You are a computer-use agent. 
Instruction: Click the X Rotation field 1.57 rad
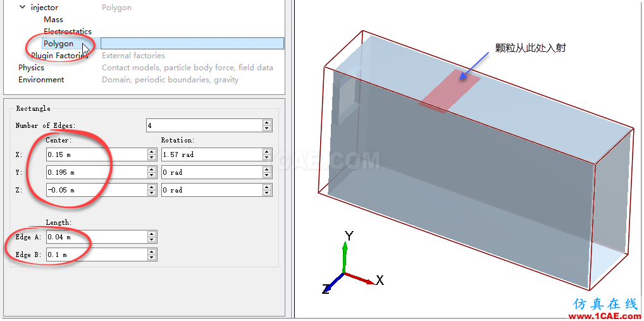coord(212,154)
